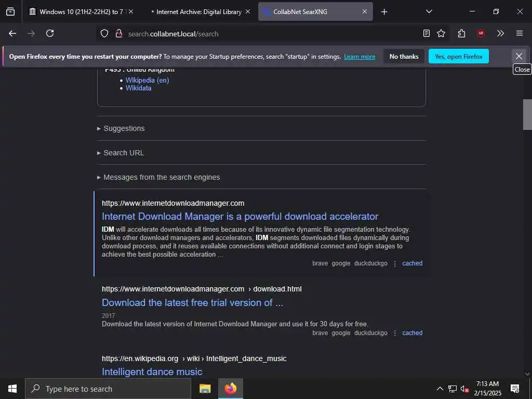Open the taskbar clock and date
This screenshot has height=399, width=532.
[487, 389]
